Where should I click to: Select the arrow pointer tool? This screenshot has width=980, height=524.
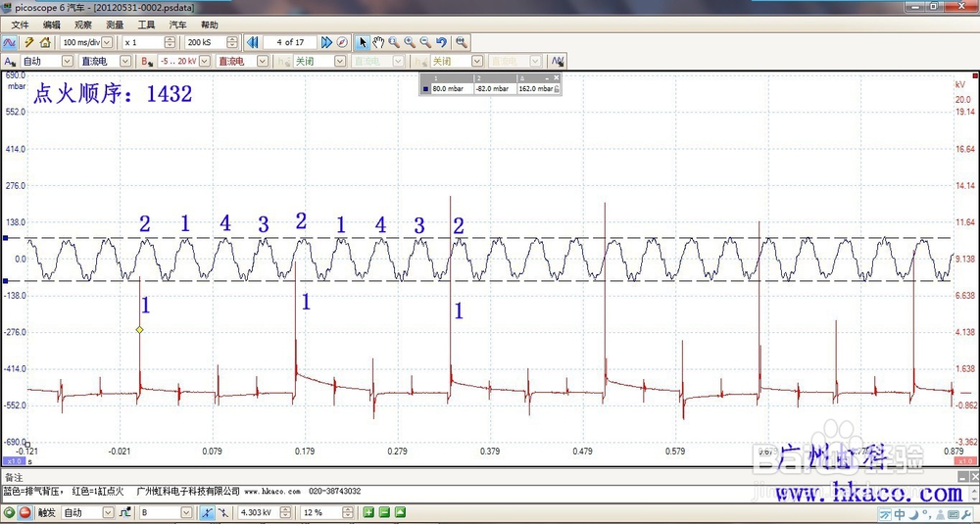coord(363,42)
